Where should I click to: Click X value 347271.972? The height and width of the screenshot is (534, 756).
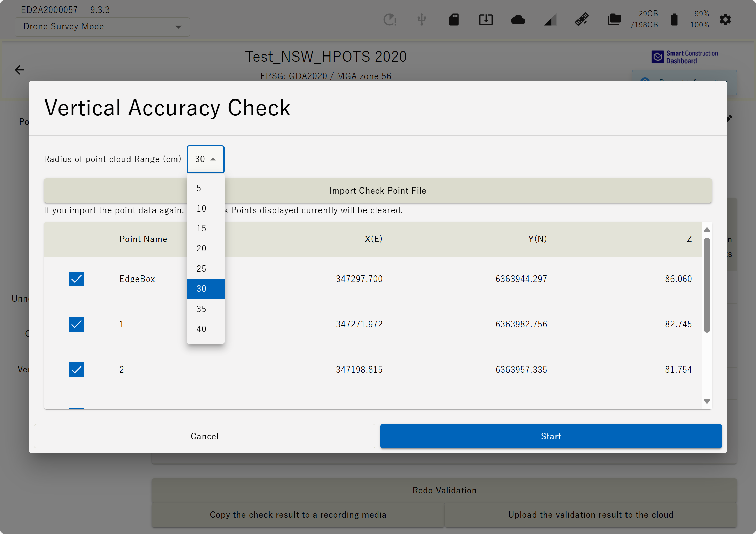point(359,324)
